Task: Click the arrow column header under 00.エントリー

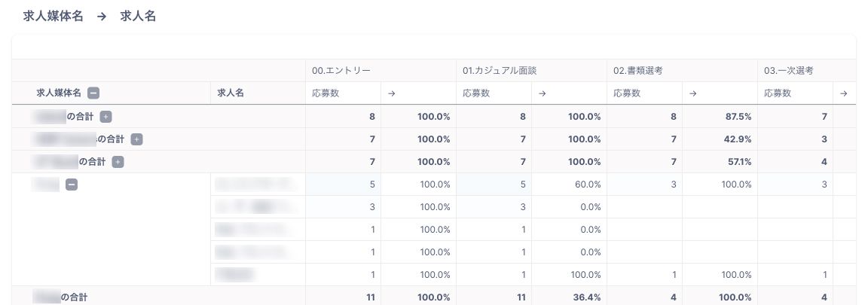Action: tap(392, 93)
